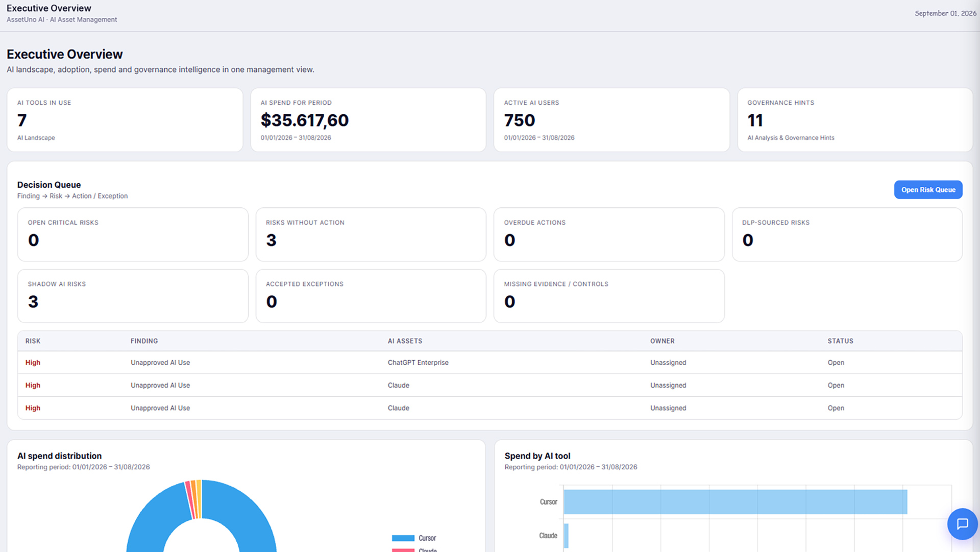980x552 pixels.
Task: Click Unapproved AI Use in ChatGPT Enterprise row
Action: (160, 363)
